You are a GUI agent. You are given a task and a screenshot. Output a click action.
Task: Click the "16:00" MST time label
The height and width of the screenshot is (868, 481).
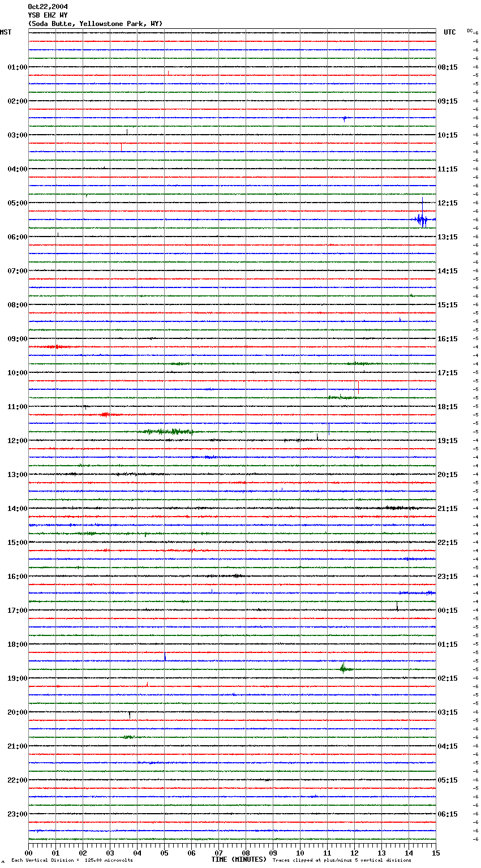click(x=18, y=577)
